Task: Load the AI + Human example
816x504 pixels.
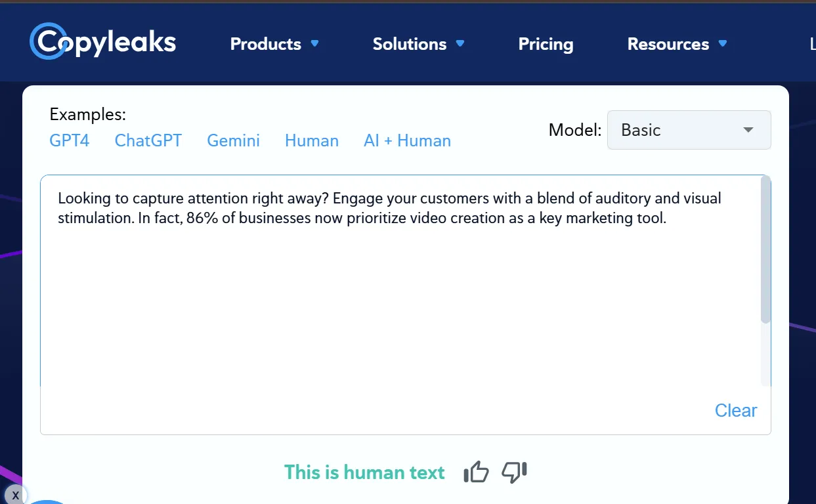Action: pyautogui.click(x=407, y=140)
